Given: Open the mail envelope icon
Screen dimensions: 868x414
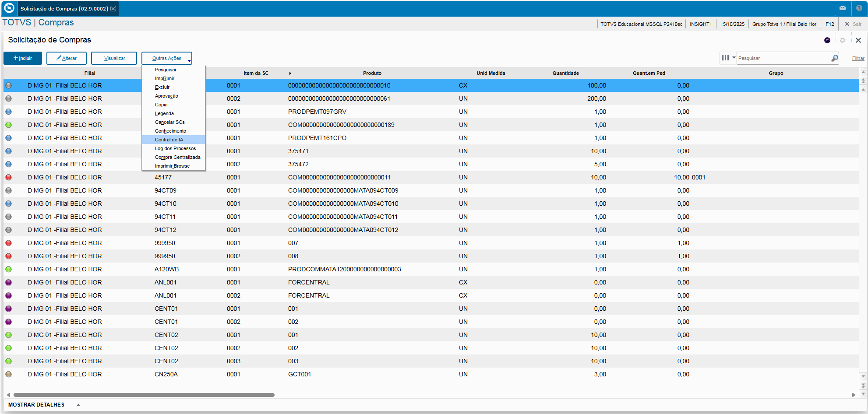Looking at the screenshot, I should pos(843,8).
